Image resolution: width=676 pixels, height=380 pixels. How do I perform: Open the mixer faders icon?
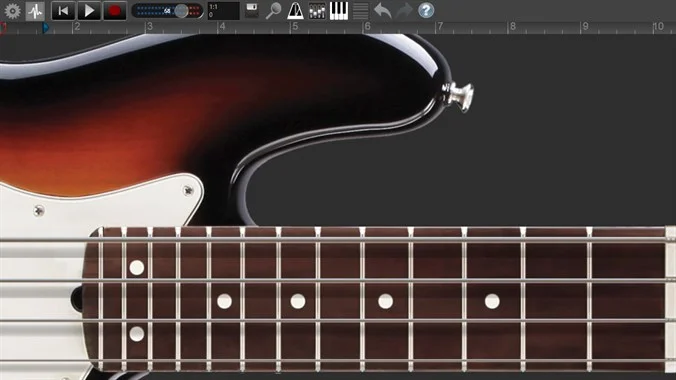317,11
